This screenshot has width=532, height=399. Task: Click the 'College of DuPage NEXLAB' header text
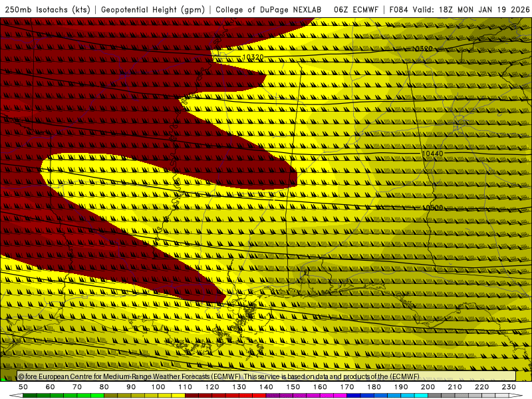pyautogui.click(x=268, y=9)
